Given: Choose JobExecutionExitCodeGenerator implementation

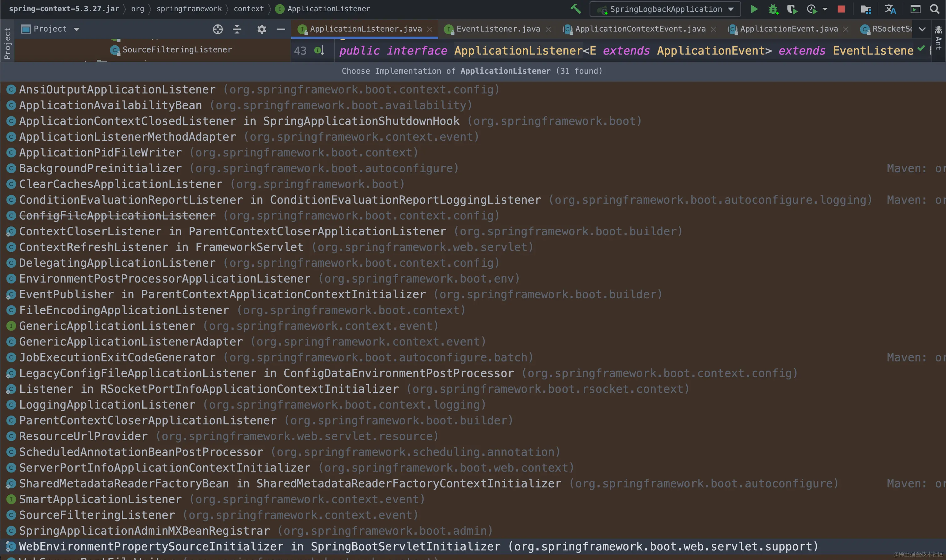Looking at the screenshot, I should pos(473,357).
